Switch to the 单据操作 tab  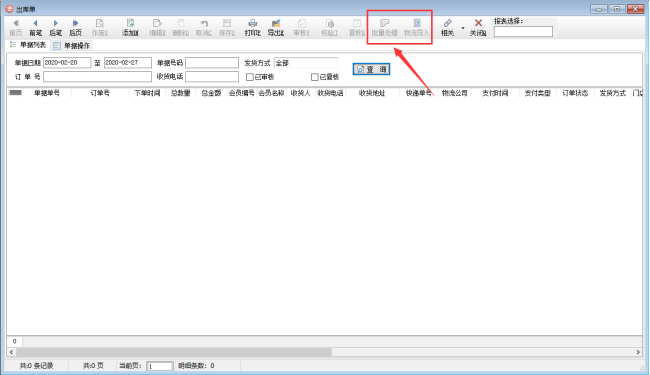point(71,46)
